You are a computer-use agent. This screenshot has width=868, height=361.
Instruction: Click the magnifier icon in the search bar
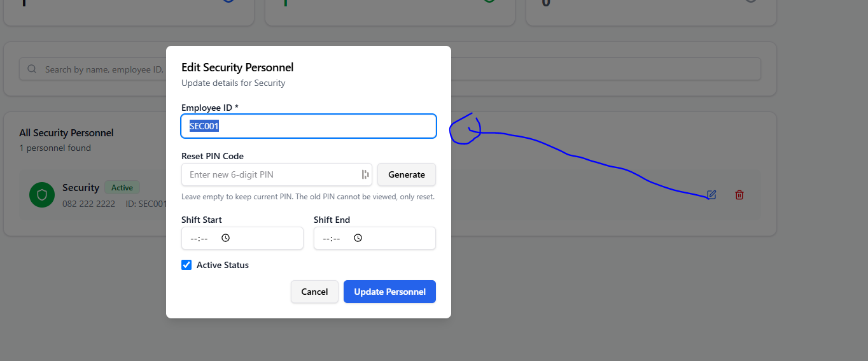(32, 69)
